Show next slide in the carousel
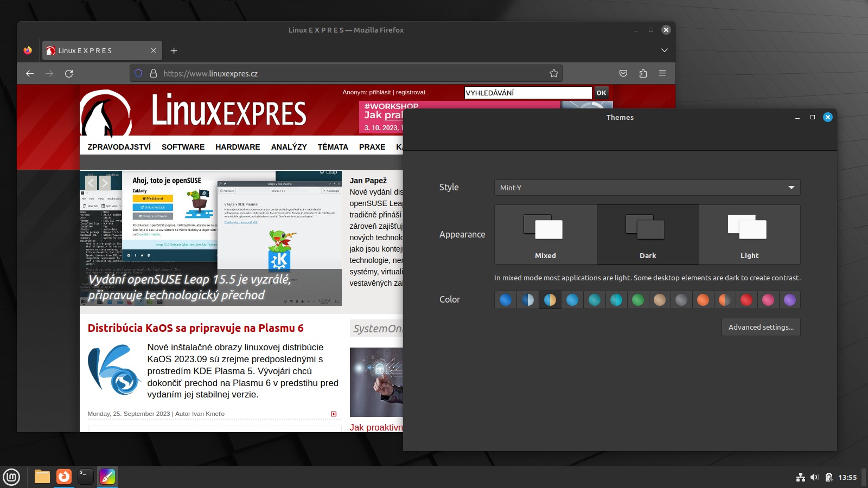This screenshot has width=868, height=488. point(105,183)
